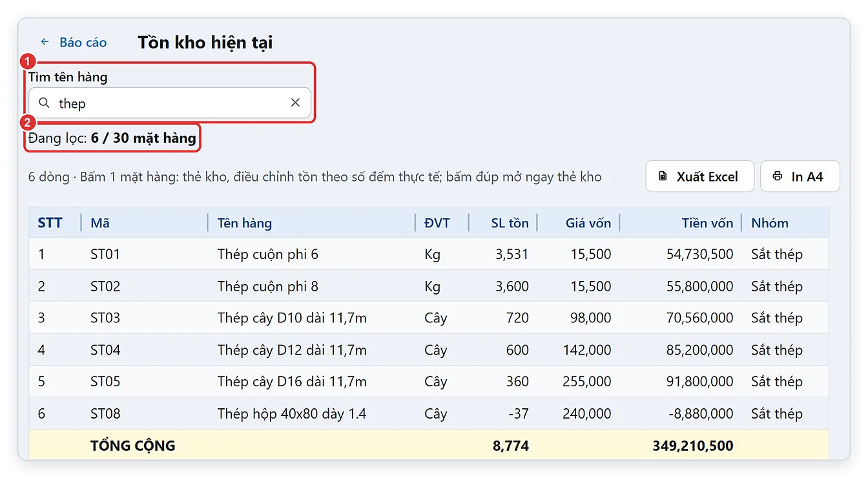Click negative stock quantity -37
868x478 pixels.
518,413
